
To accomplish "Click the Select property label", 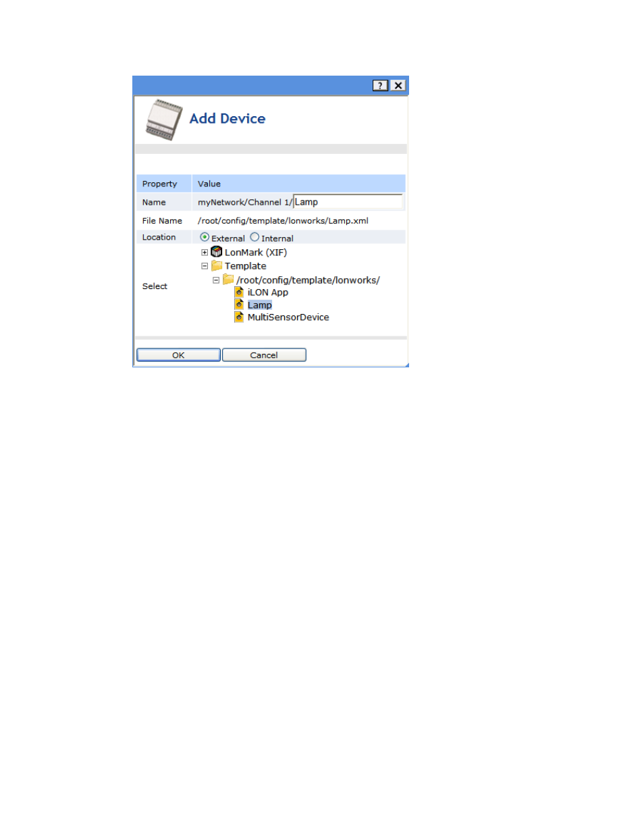I will point(155,286).
